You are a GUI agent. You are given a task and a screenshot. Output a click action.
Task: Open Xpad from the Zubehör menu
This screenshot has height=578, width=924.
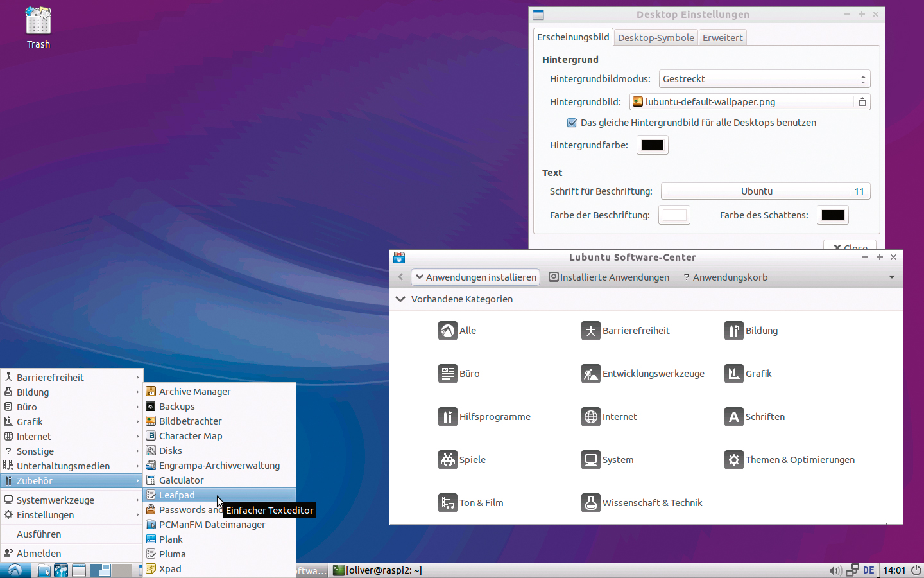[219, 569]
